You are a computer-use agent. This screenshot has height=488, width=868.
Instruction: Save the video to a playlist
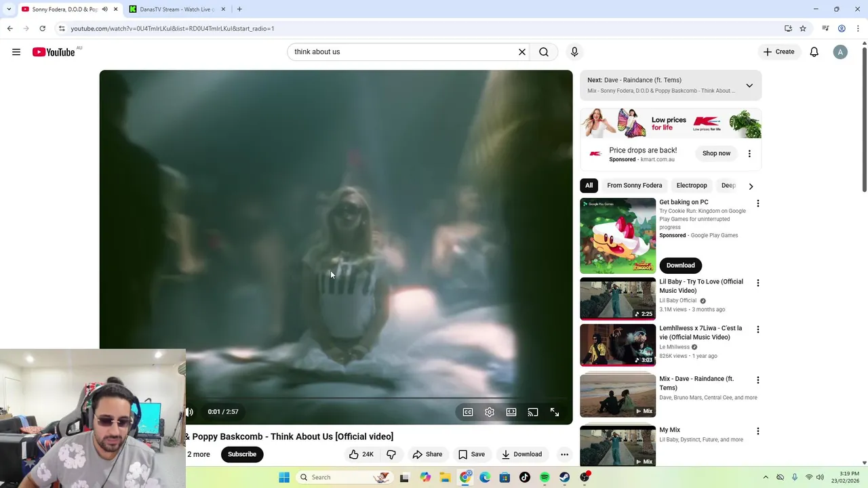pos(471,454)
